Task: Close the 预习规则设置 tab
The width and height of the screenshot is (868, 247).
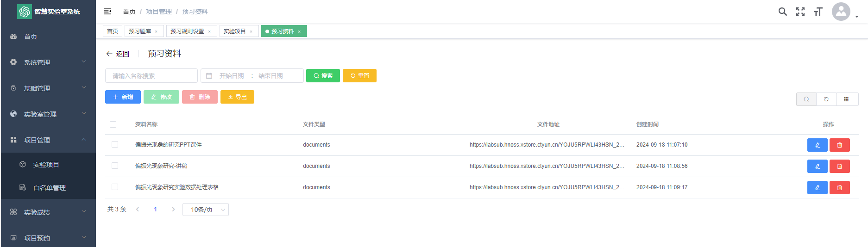Action: pos(209,32)
